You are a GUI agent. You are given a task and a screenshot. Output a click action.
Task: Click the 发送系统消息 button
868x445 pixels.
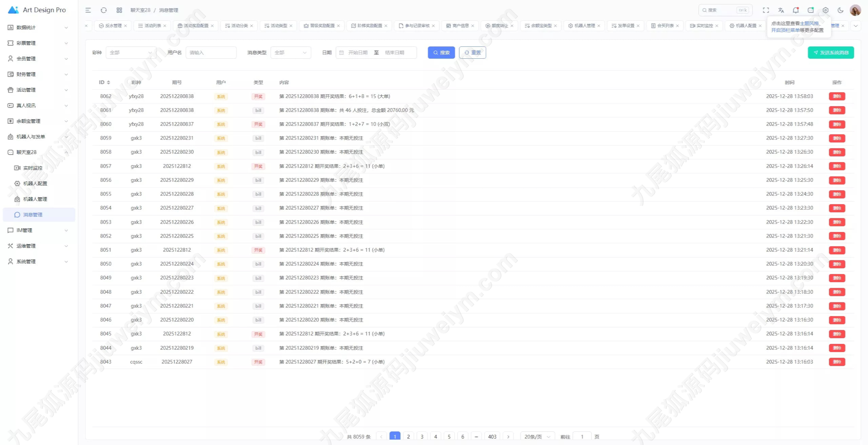pyautogui.click(x=831, y=53)
